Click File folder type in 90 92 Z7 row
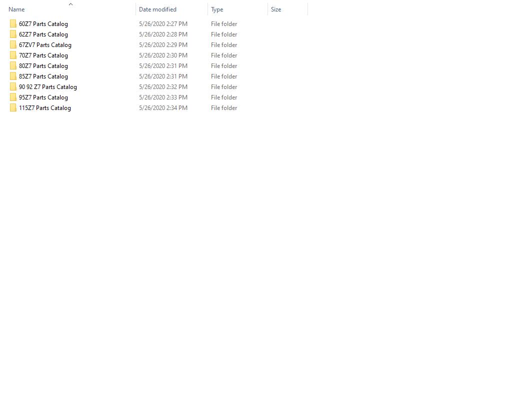Image resolution: width=524 pixels, height=420 pixels. click(x=224, y=87)
